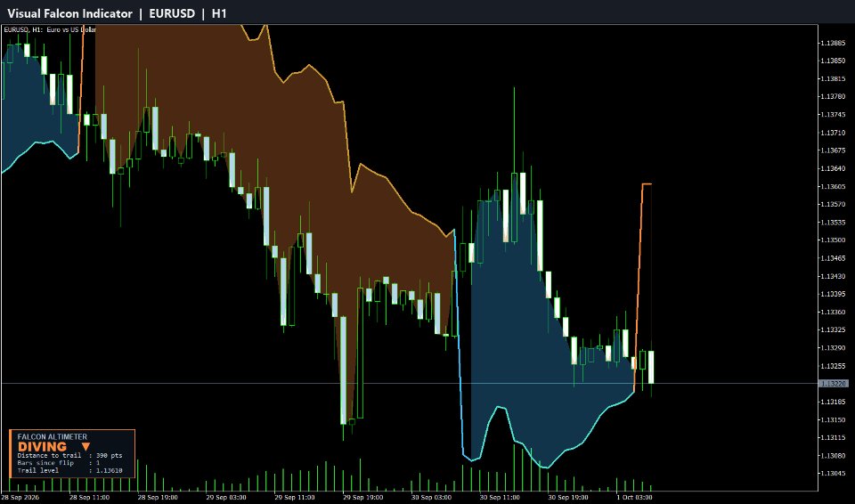Click the 1.13150 price axis label

(833, 420)
